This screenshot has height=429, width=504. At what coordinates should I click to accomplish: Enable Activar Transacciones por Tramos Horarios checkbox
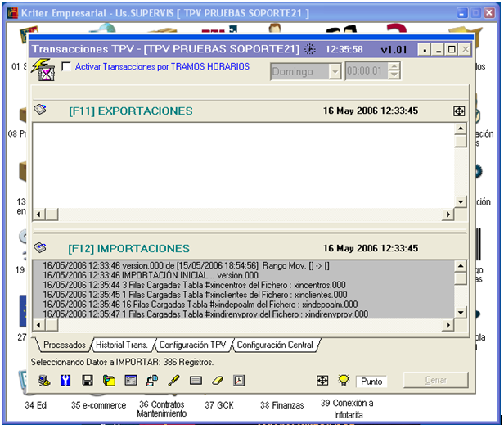(66, 67)
